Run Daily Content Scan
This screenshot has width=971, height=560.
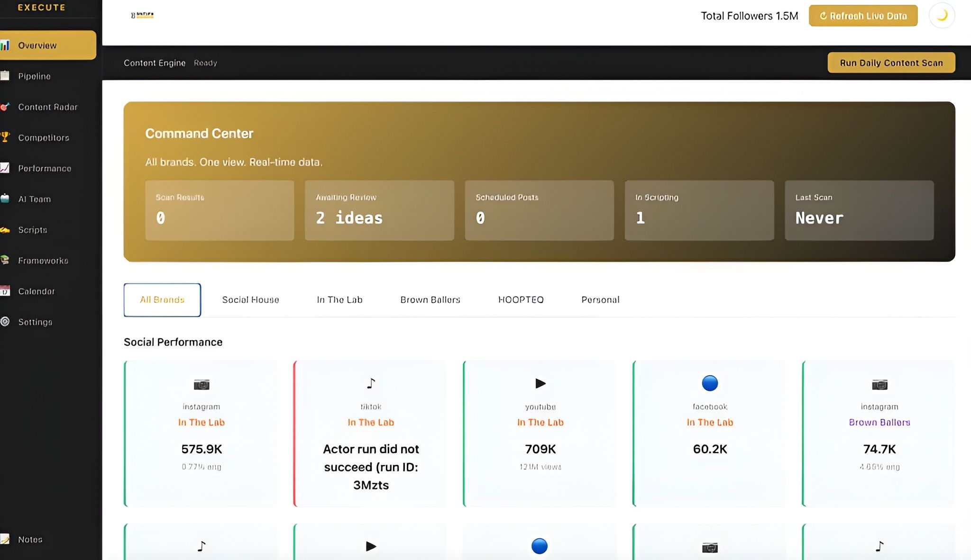pos(891,63)
